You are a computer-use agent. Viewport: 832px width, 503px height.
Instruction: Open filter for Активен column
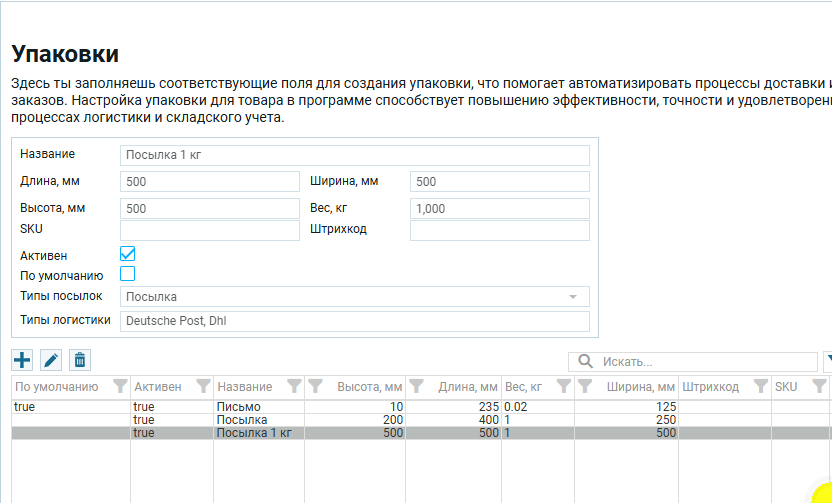coord(203,386)
